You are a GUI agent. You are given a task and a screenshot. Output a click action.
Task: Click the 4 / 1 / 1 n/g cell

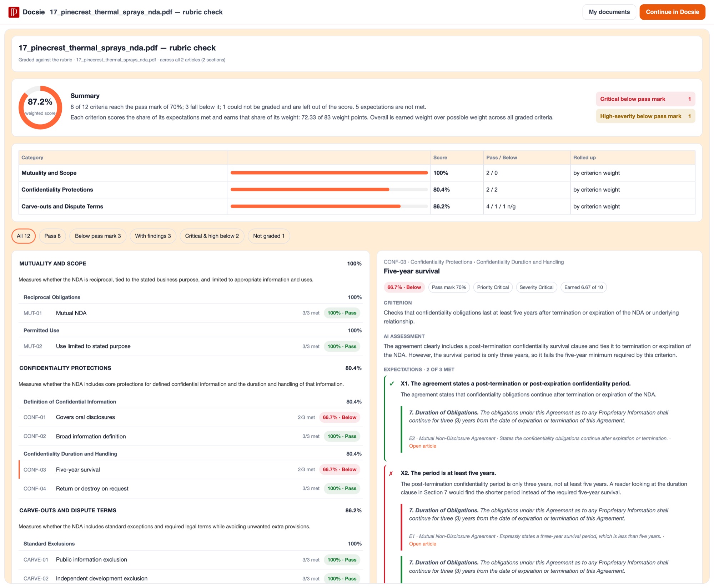tap(527, 206)
